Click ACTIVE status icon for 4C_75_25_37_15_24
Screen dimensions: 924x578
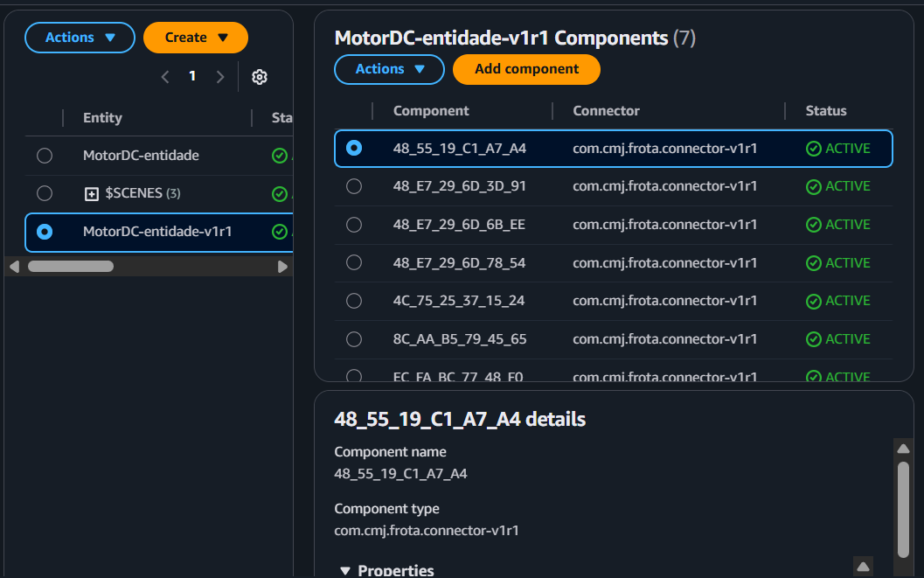(x=814, y=301)
